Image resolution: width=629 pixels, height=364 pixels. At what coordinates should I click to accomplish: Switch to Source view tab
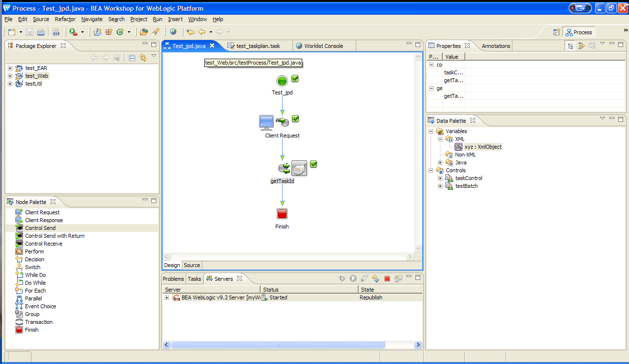coord(192,265)
